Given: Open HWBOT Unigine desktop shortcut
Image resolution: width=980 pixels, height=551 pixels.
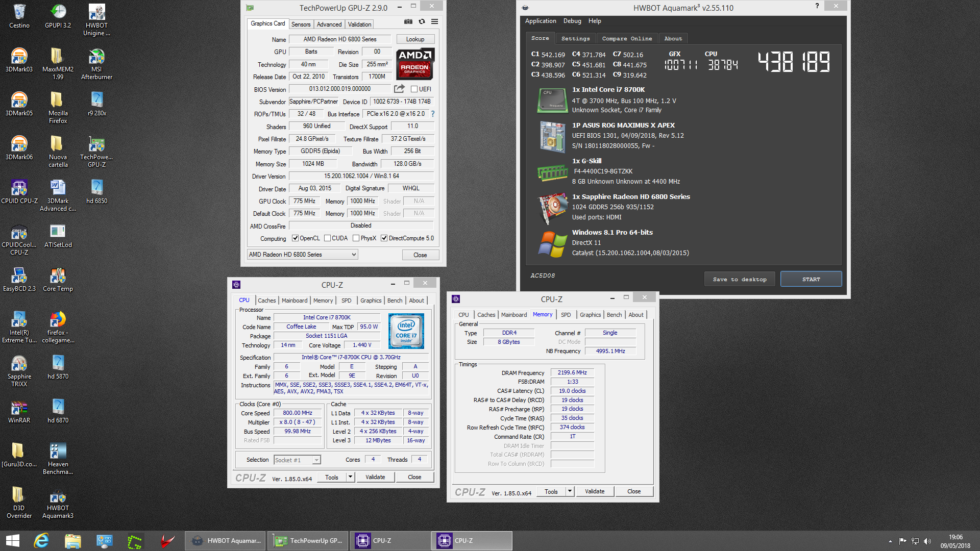Looking at the screenshot, I should coord(96,20).
